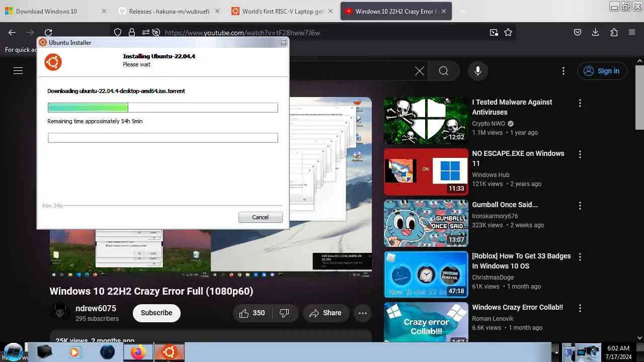Launch media player from taskbar
Image resolution: width=644 pixels, height=362 pixels.
pos(74,352)
